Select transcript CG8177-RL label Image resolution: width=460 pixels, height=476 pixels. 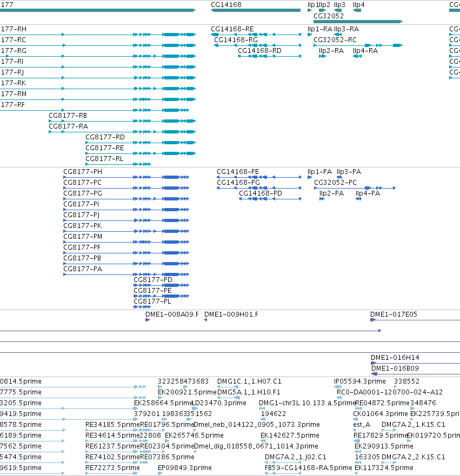[x=104, y=159]
